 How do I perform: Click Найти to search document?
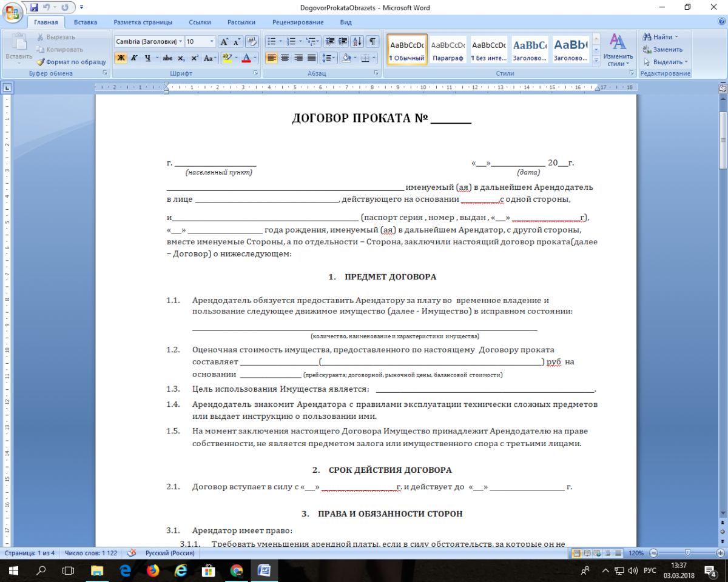(x=661, y=37)
